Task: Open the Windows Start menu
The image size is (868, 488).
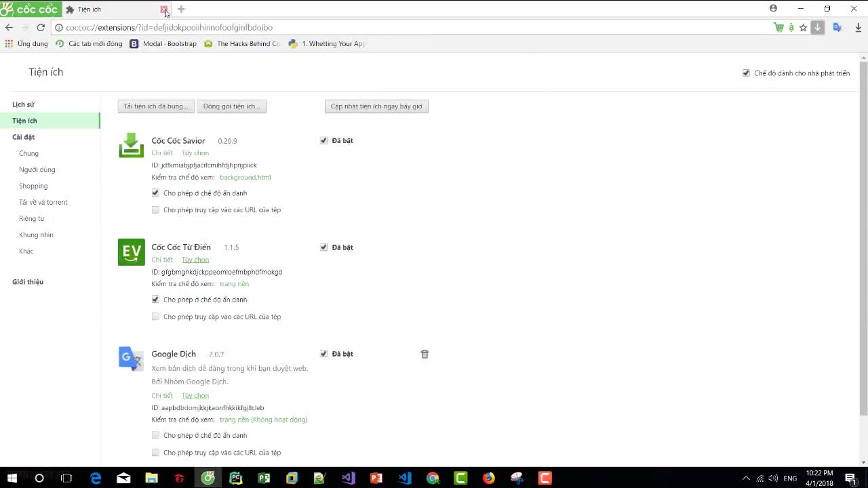Action: point(12,479)
